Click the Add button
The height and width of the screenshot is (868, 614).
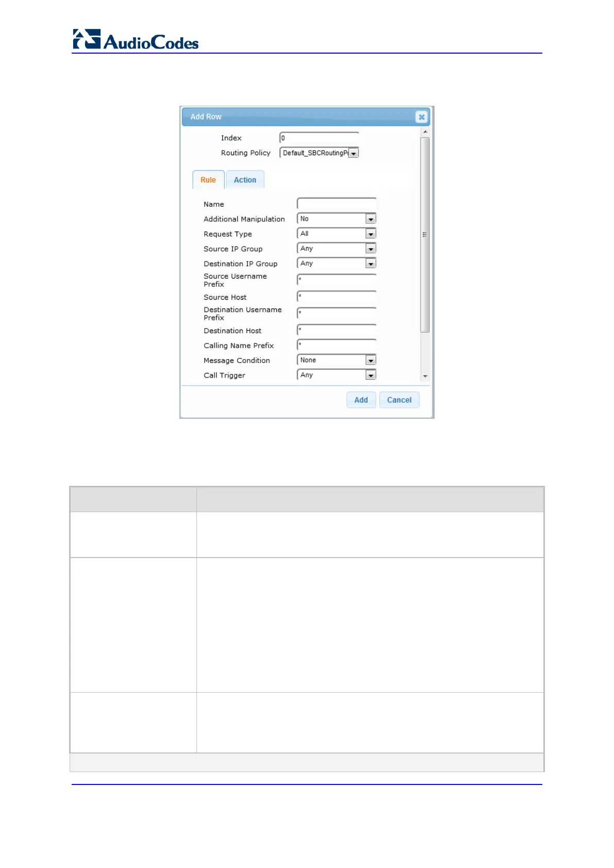coord(361,400)
